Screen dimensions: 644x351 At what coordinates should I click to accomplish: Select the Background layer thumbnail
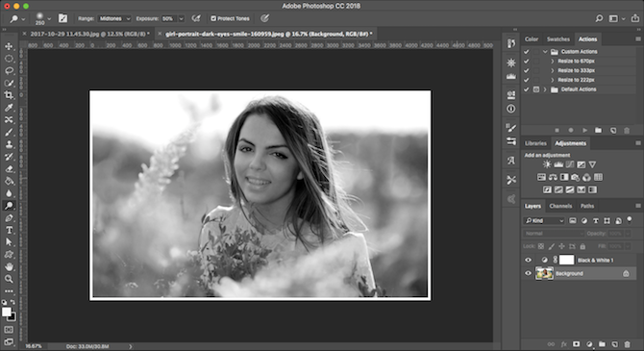(x=544, y=273)
